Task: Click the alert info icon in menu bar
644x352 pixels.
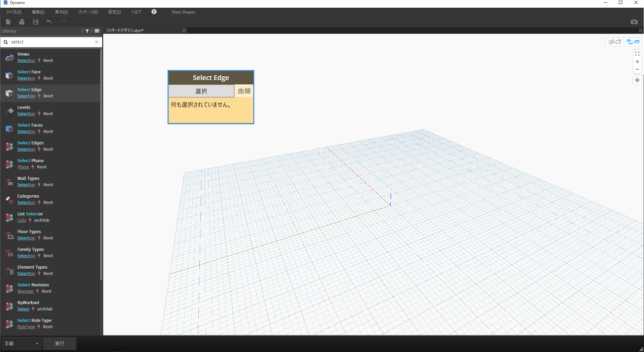Action: pos(154,12)
